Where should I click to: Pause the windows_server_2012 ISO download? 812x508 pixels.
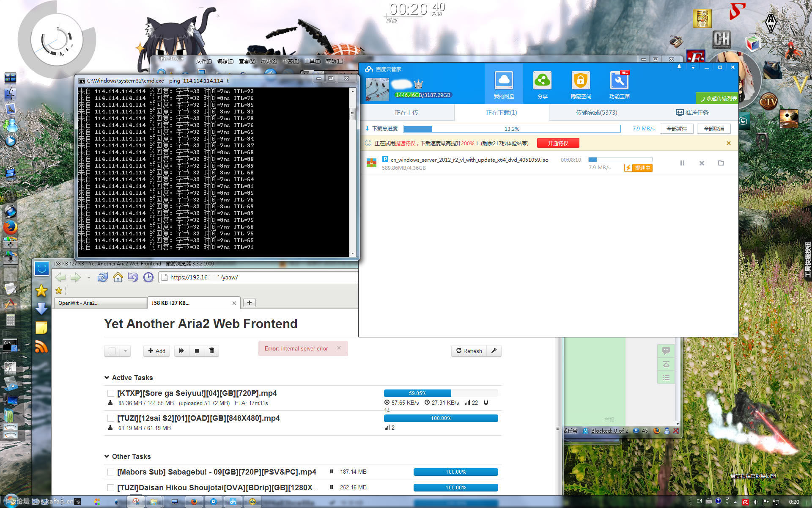click(x=682, y=163)
